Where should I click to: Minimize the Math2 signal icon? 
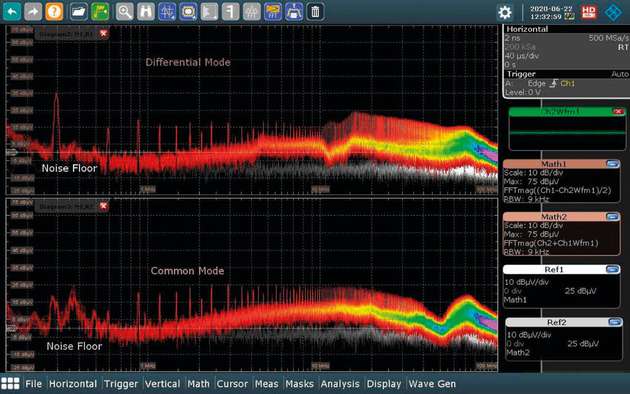point(613,217)
